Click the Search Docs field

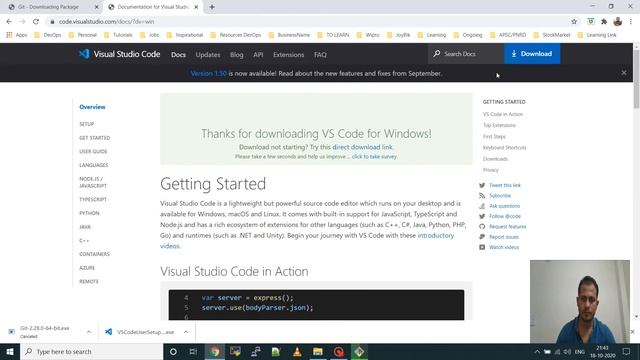[466, 54]
